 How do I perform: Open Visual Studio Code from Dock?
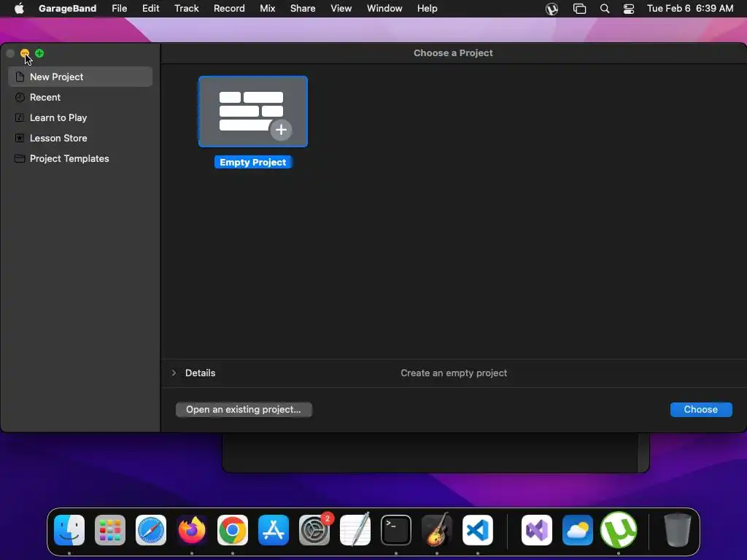[478, 530]
